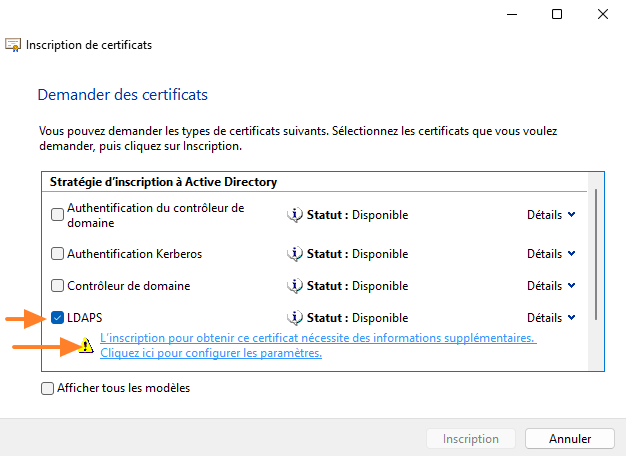Close the window with the X button
626x456 pixels.
(602, 14)
